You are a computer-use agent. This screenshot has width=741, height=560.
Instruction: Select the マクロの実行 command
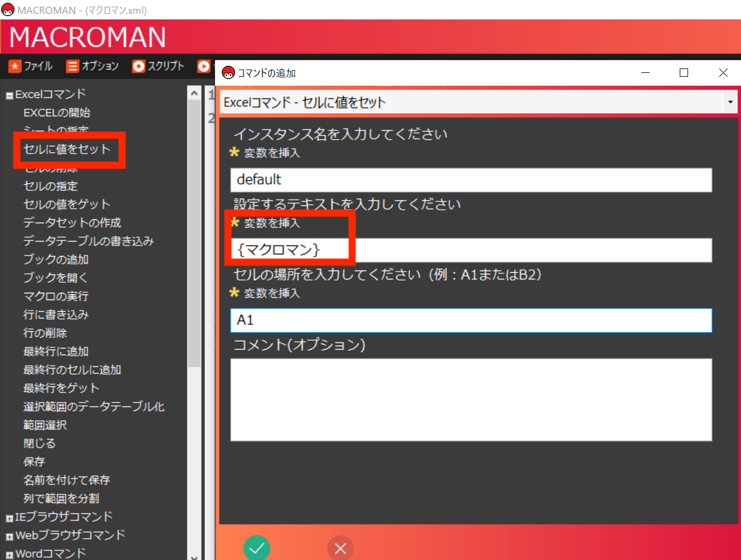(55, 296)
